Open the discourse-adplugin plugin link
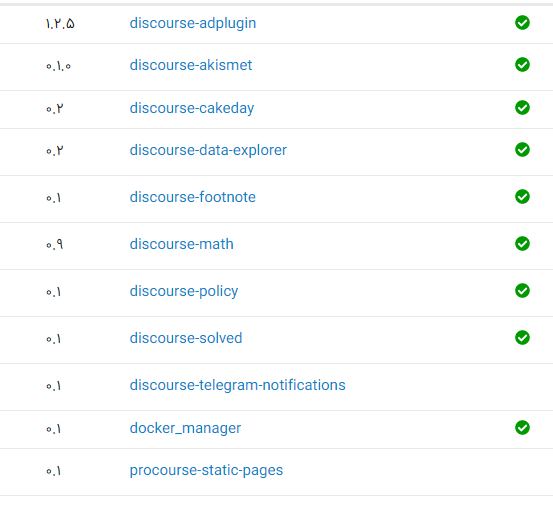Screen dimensions: 553x508 (193, 23)
